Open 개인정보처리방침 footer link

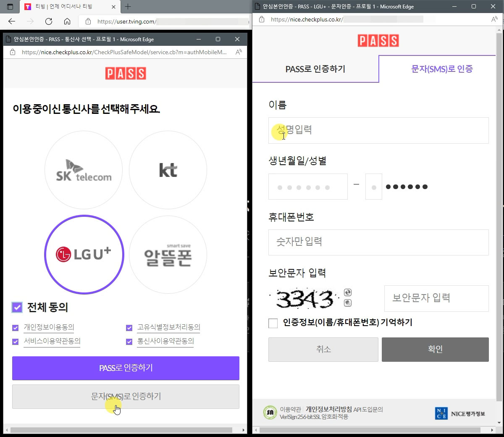[x=329, y=409]
